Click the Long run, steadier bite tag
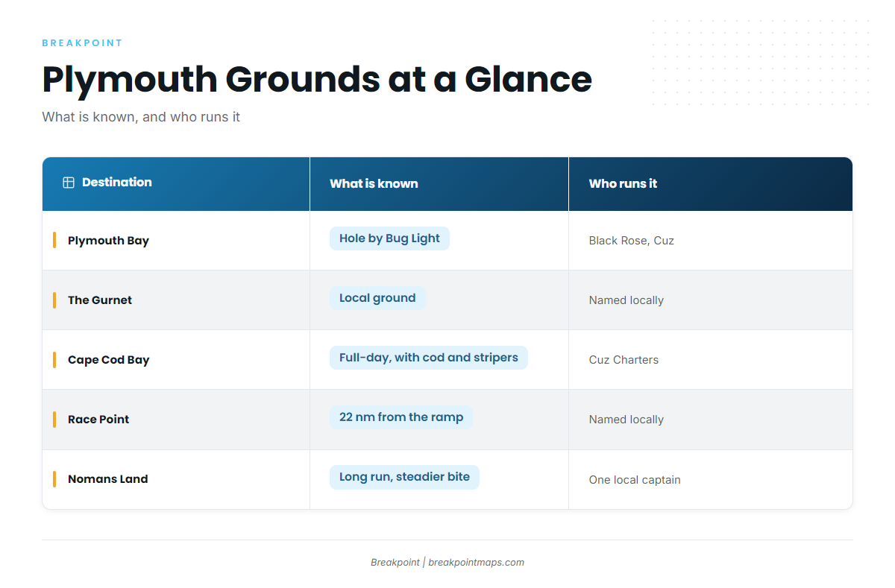This screenshot has height=588, width=895. click(404, 477)
